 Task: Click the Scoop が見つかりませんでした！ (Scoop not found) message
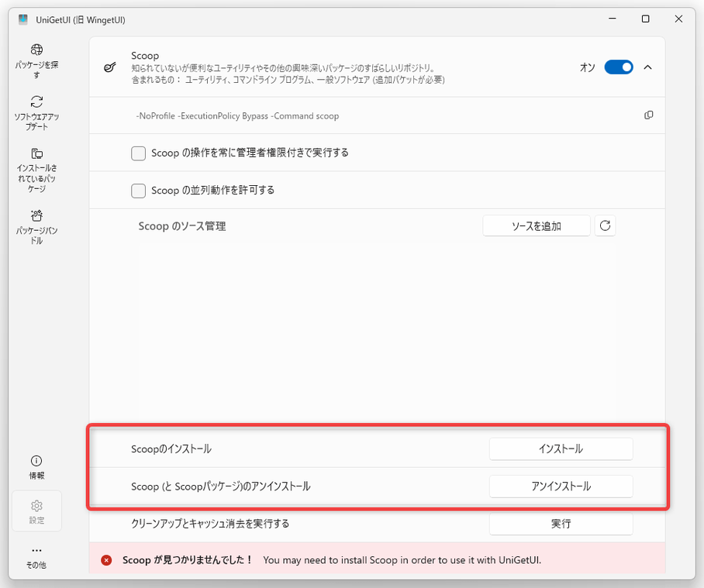point(187,560)
